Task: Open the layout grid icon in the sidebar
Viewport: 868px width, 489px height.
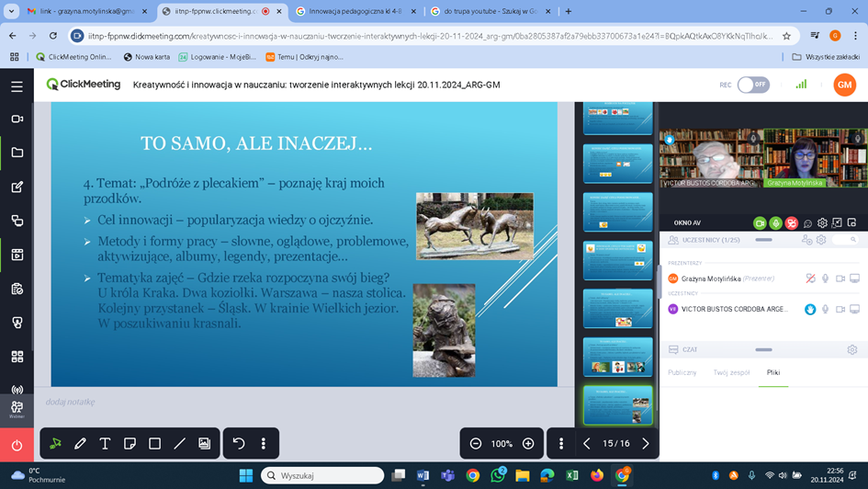Action: click(17, 357)
